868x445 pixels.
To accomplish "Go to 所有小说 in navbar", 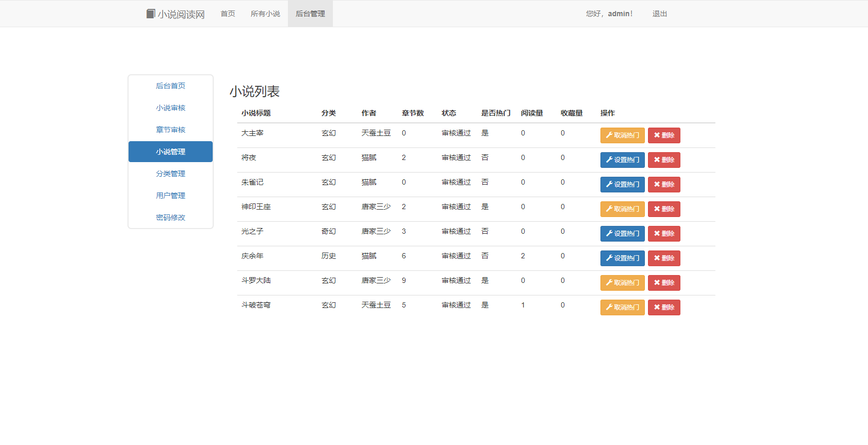I will click(x=265, y=14).
